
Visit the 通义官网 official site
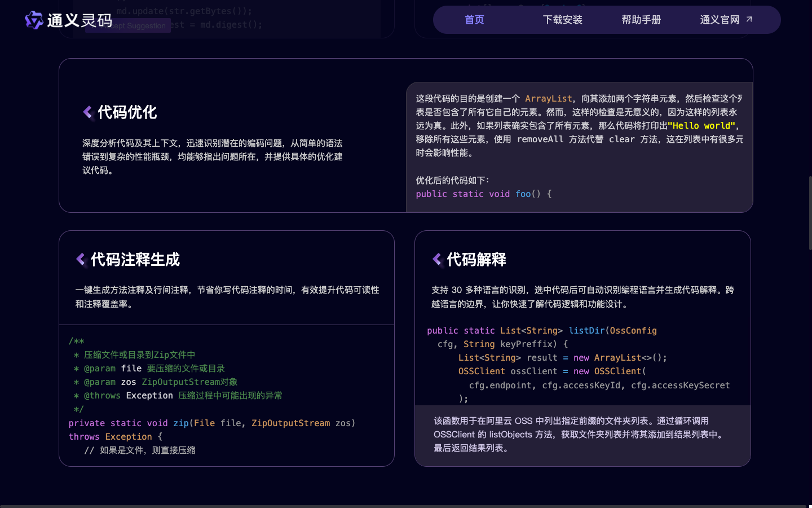(726, 19)
